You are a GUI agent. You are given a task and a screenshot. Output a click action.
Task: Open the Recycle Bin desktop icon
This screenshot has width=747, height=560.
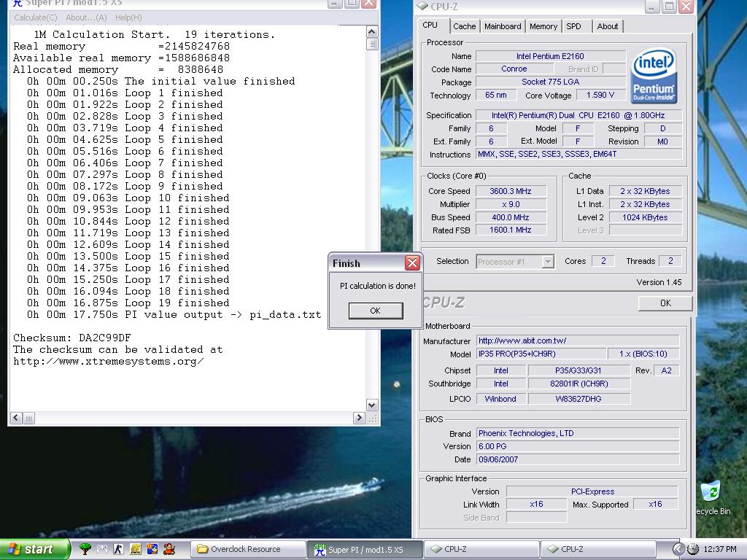tap(713, 497)
